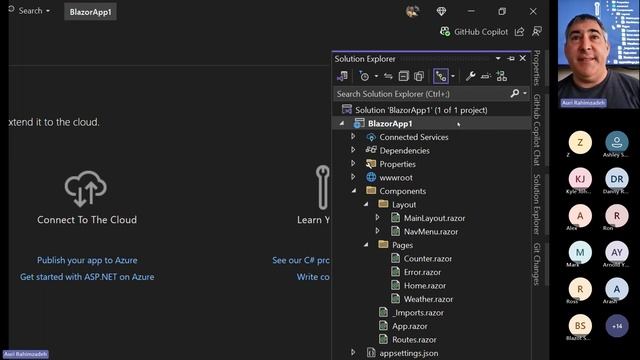Toggle the highlighted Git/track view button
The height and width of the screenshot is (360, 640).
[441, 76]
